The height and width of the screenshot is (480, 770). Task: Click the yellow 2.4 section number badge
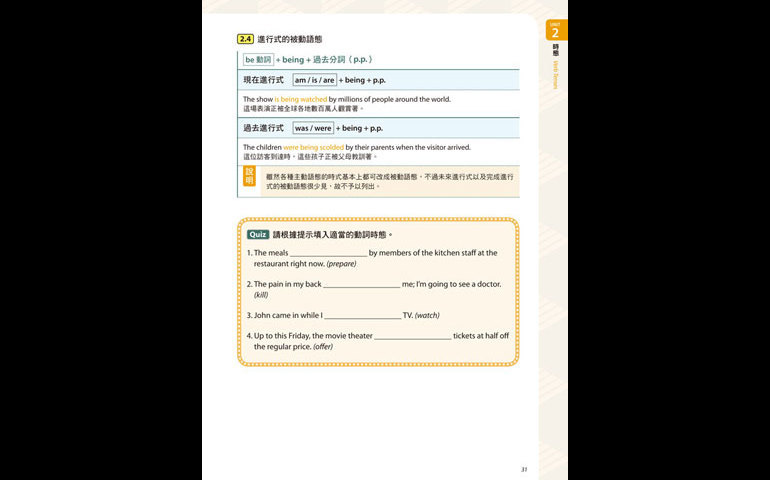tap(246, 39)
